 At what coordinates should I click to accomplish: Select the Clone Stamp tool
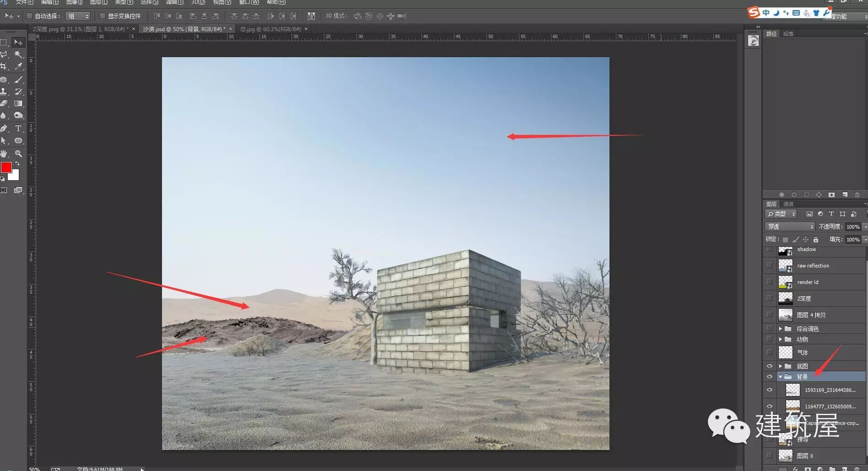4,91
